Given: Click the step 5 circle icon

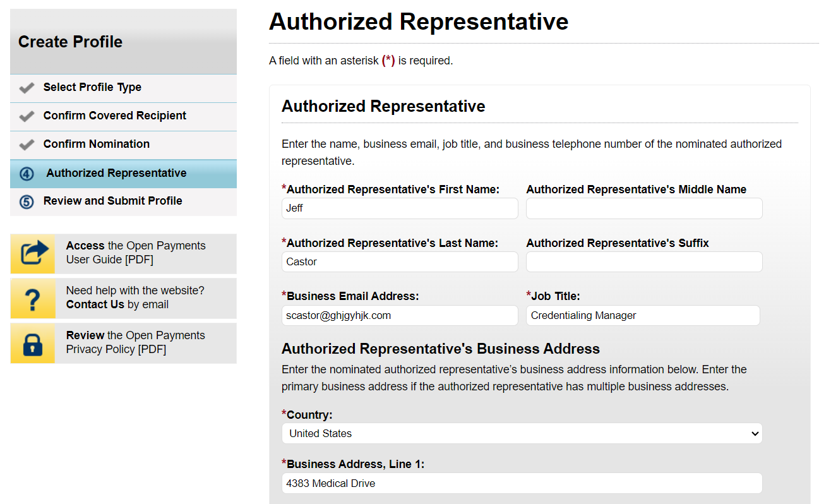Looking at the screenshot, I should (27, 201).
